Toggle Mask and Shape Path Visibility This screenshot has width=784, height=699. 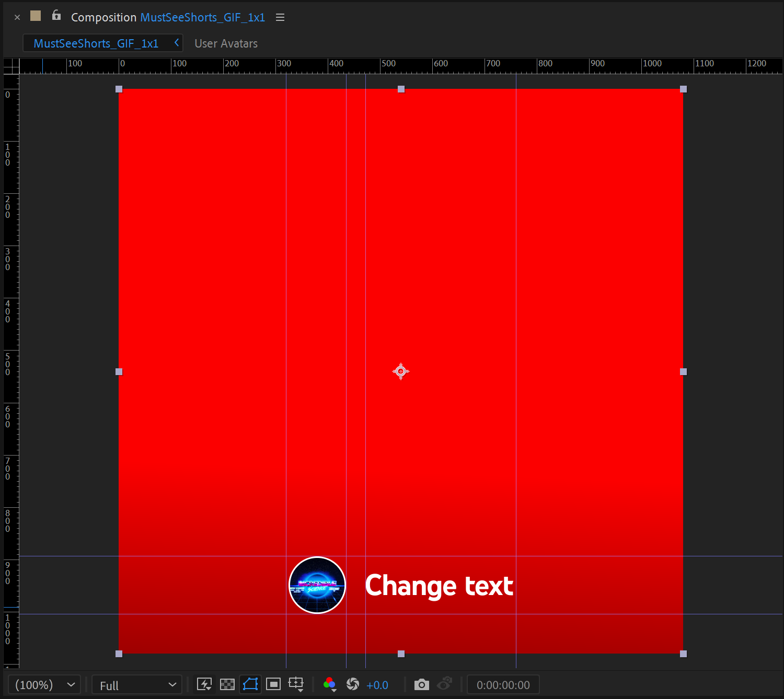[x=250, y=684]
